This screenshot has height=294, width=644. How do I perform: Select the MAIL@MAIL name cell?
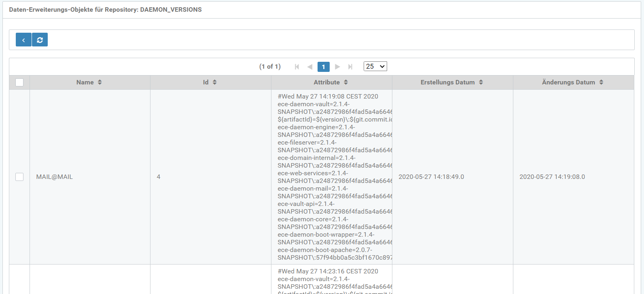tap(55, 177)
